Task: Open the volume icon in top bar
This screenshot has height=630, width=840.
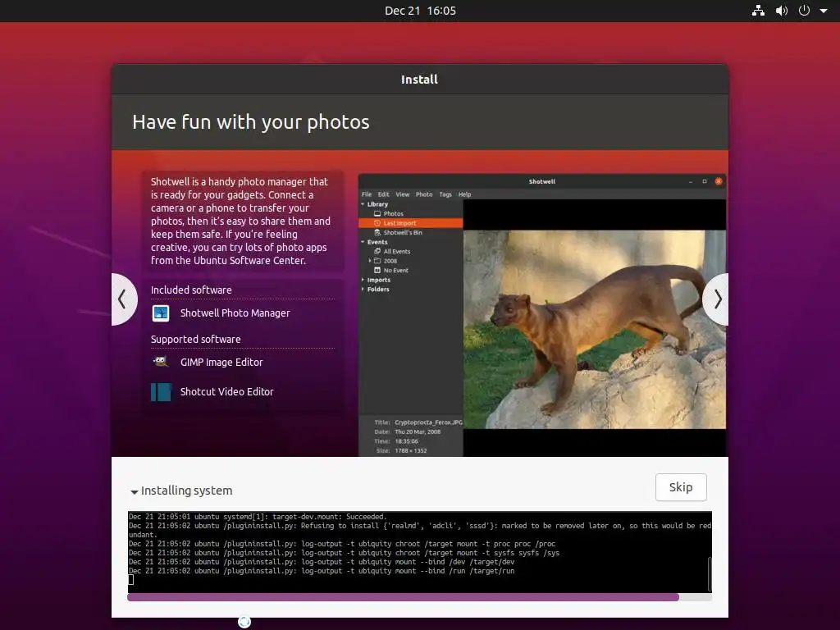Action: coord(782,11)
